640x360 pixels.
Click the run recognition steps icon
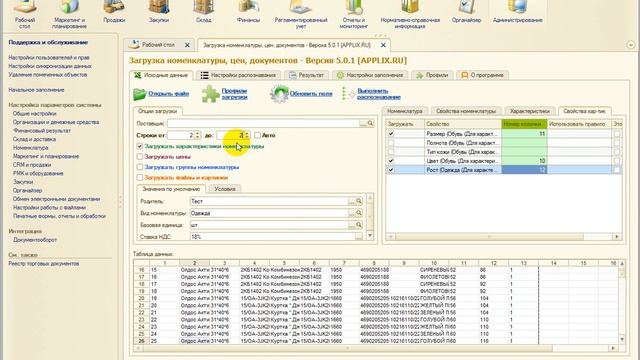348,93
